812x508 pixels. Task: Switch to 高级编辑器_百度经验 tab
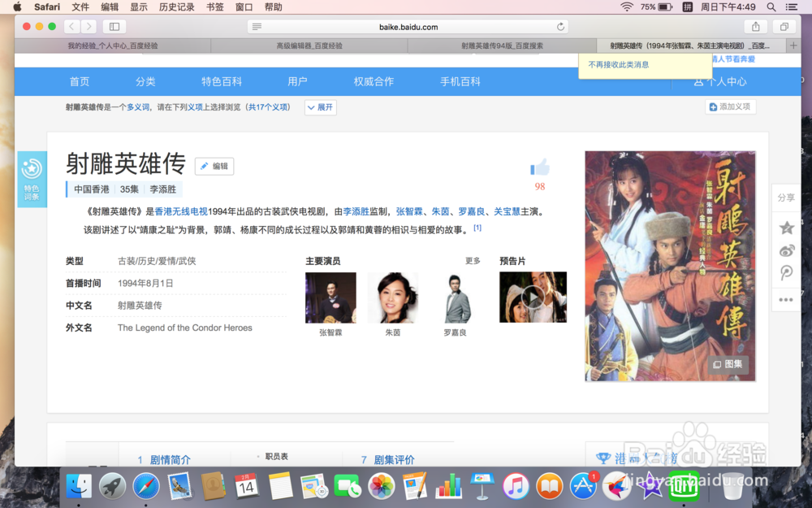(309, 46)
